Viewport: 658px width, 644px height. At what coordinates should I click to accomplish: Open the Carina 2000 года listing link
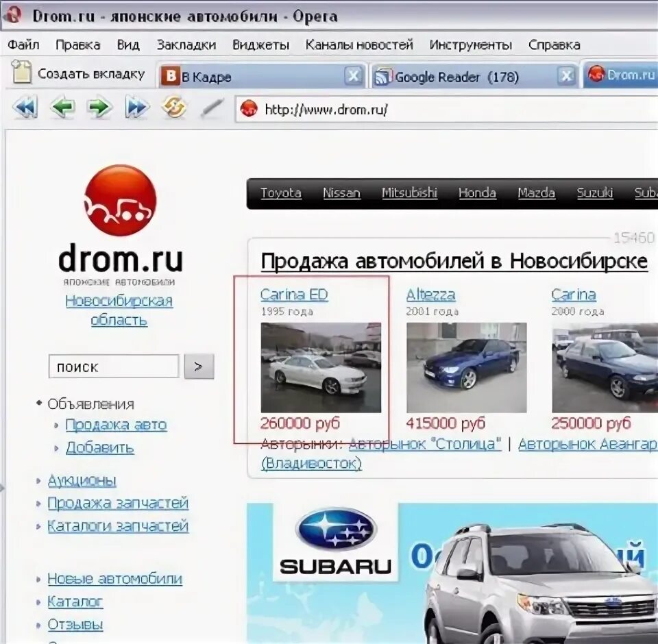573,295
